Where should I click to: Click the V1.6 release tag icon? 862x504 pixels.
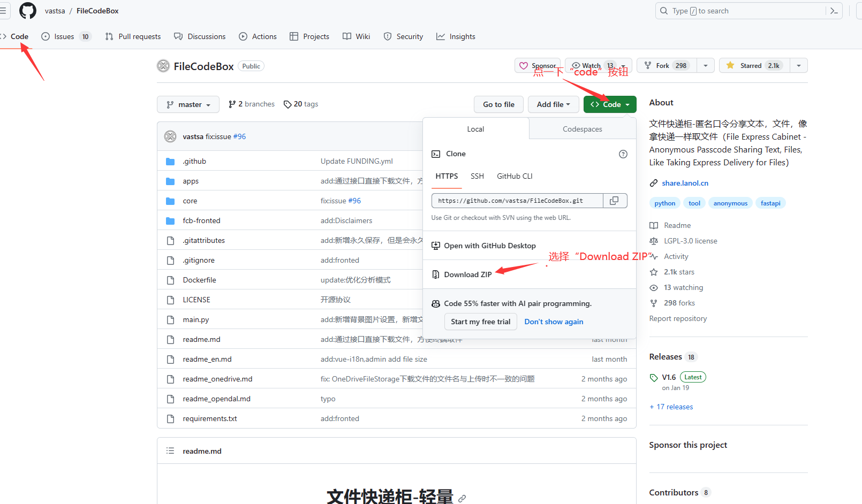point(654,378)
